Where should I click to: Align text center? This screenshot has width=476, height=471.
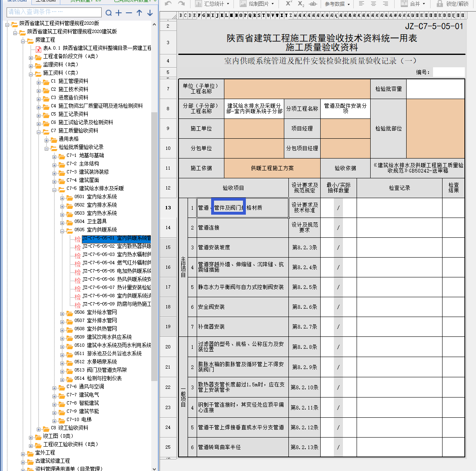tap(374, 4)
